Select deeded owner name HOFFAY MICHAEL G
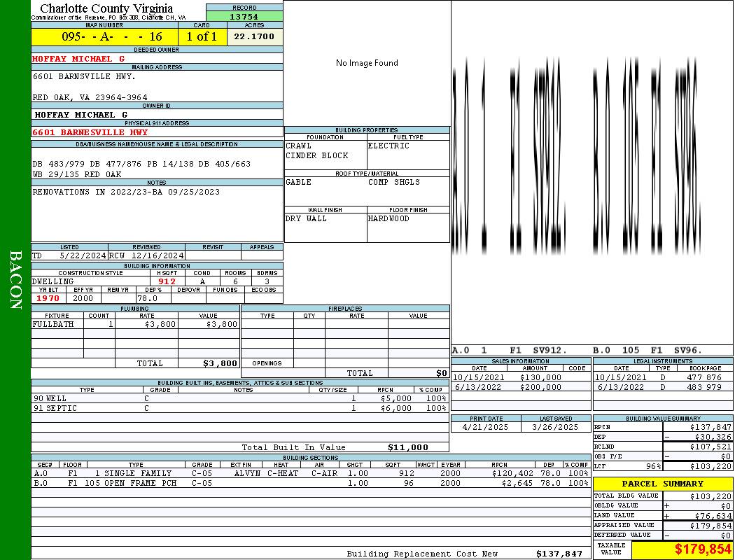 78,59
